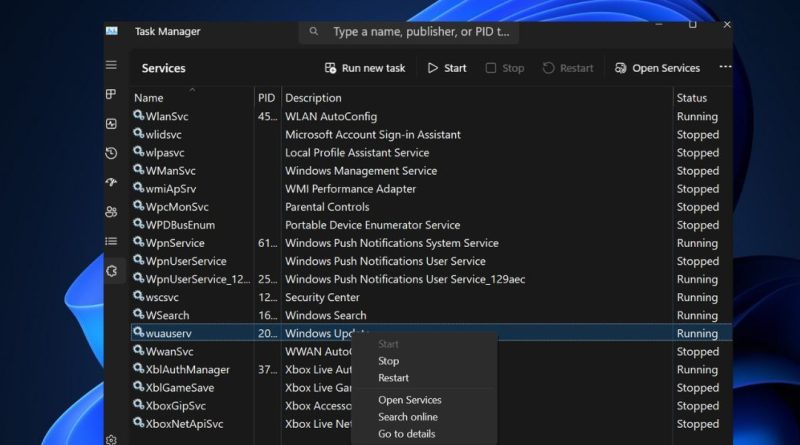
Task: Close the Task Manager window
Action: (727, 24)
